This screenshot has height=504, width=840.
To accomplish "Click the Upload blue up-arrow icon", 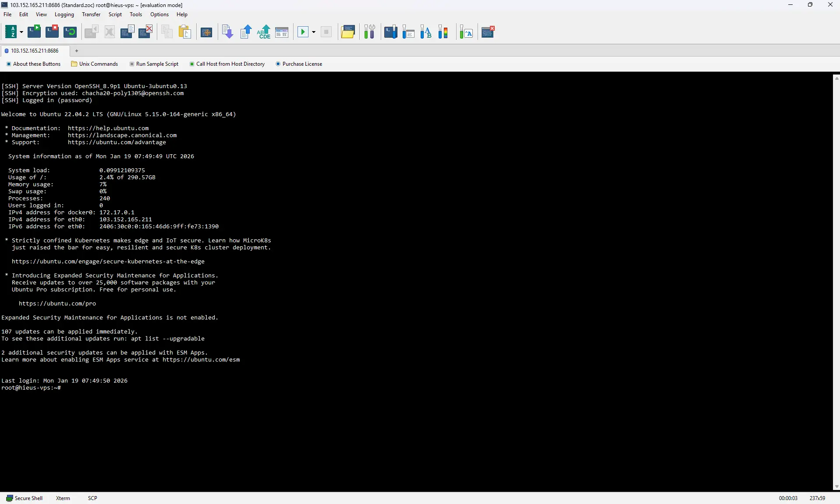I will pos(246,32).
